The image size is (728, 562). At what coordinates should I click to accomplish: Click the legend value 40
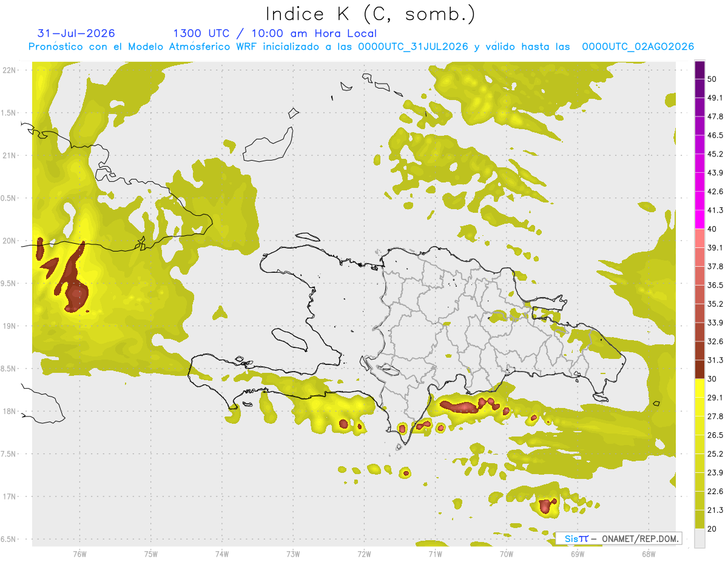click(712, 229)
